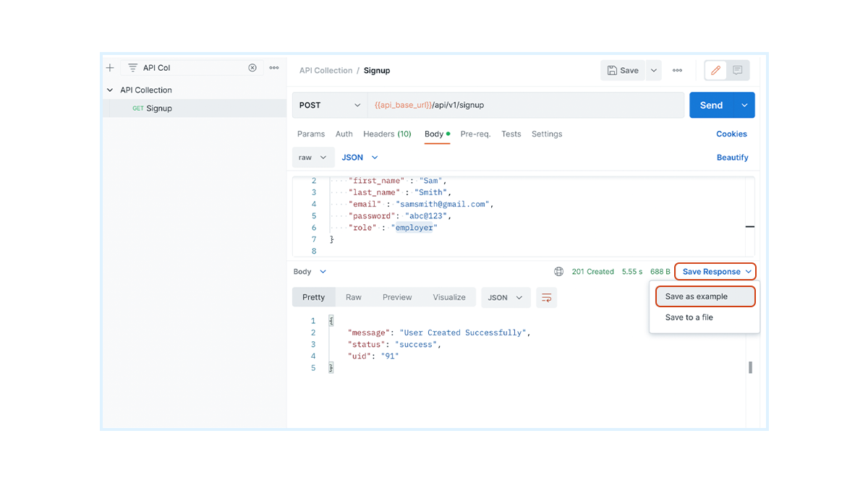The height and width of the screenshot is (488, 868).
Task: Open request options three-dot menu
Action: coord(677,70)
